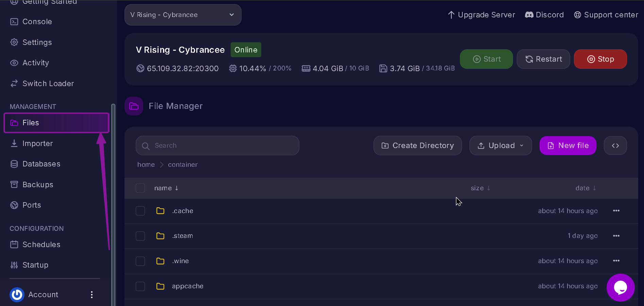Sort files by the size column
Viewport: 644px width, 306px height.
pyautogui.click(x=480, y=188)
